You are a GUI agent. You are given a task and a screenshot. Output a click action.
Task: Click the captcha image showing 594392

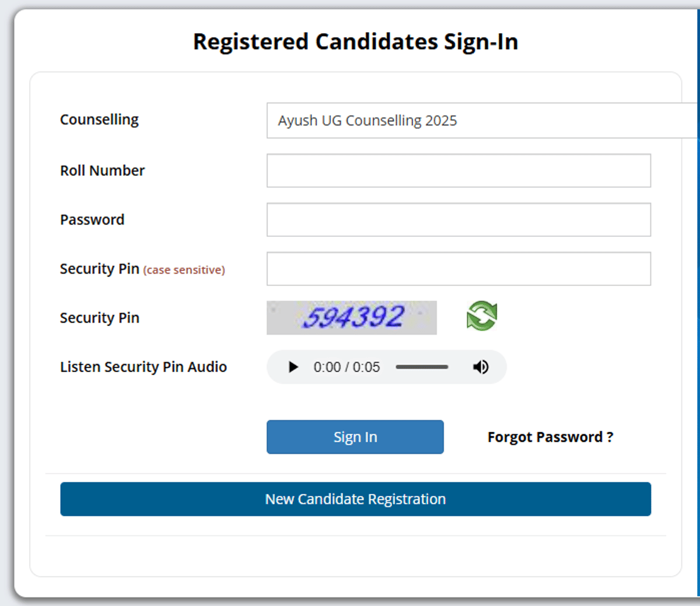tap(352, 317)
